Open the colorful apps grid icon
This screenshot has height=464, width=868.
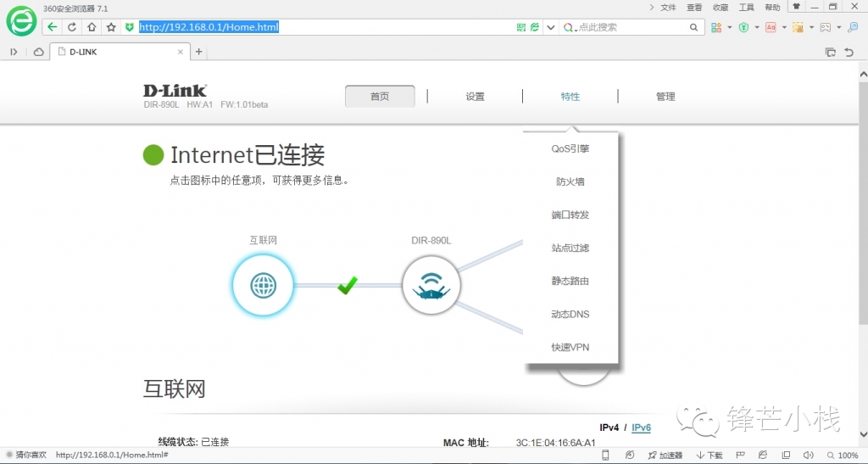coord(716,27)
